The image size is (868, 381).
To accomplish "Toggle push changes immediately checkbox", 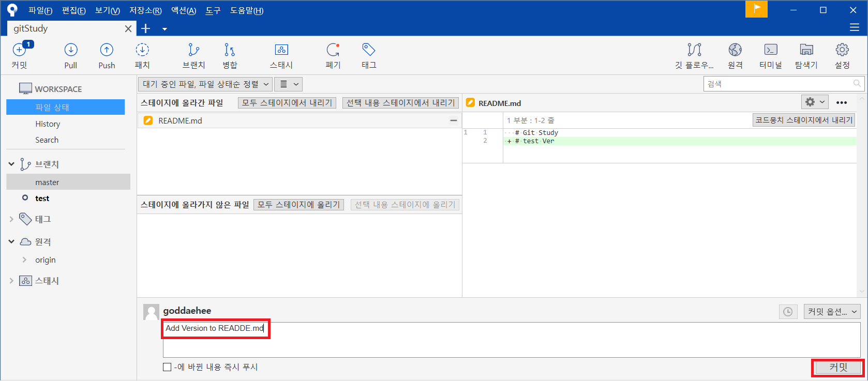I will click(x=167, y=367).
